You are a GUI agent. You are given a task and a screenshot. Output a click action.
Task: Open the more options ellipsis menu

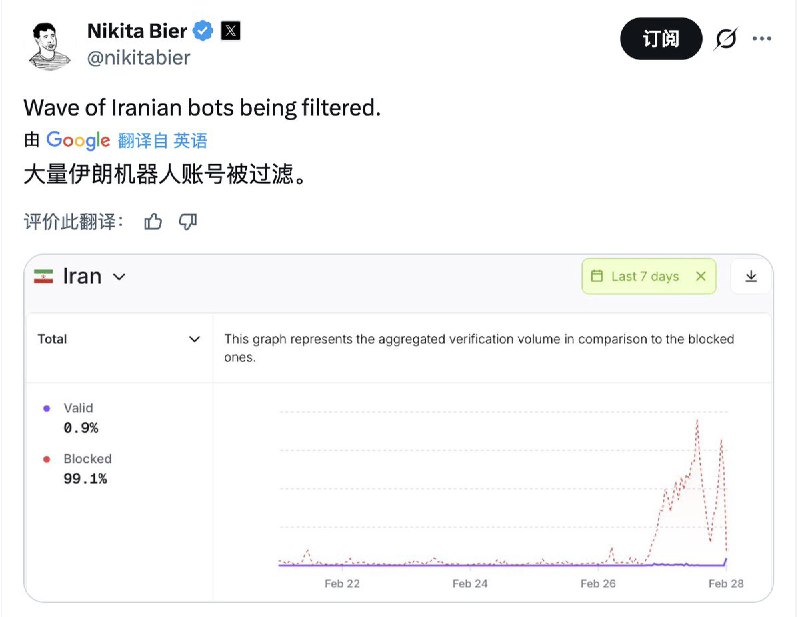tap(763, 39)
